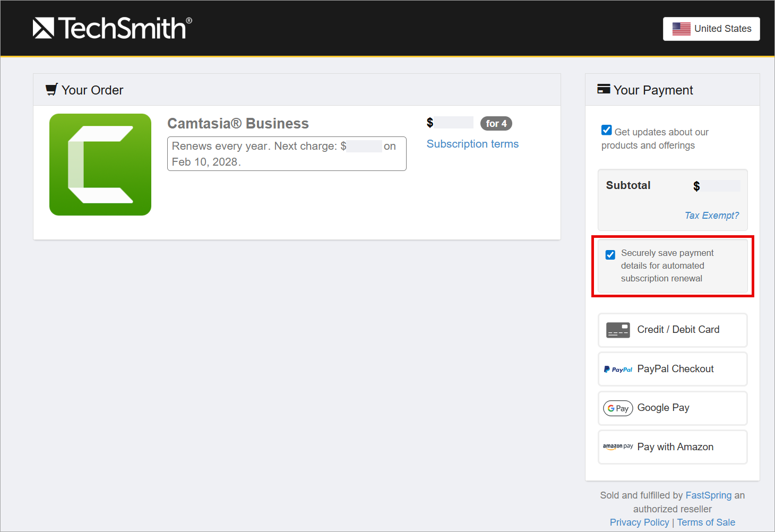Screen dimensions: 775x532
Task: Click the 'Securely save payment details' label text
Action: pos(667,266)
